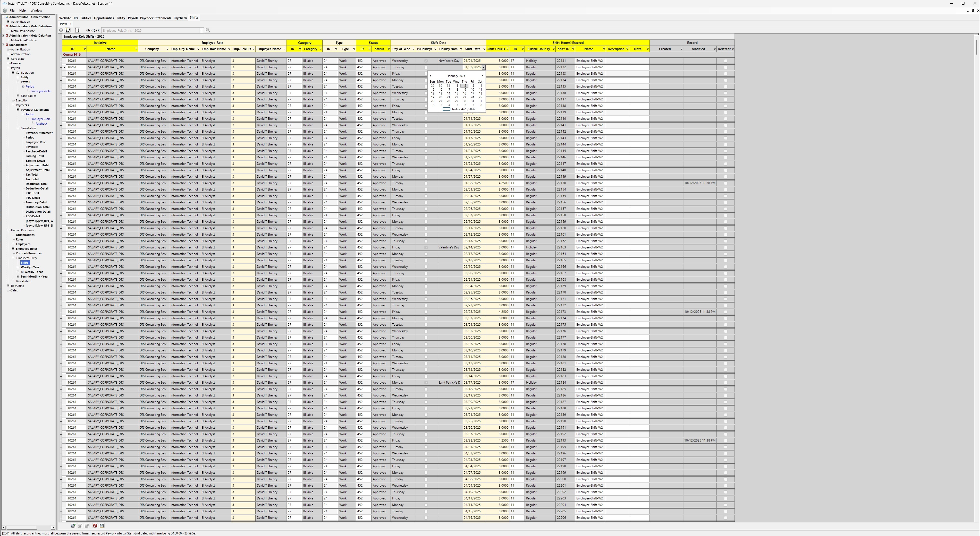Go to next month in calendar popup
The width and height of the screenshot is (980, 536).
482,76
